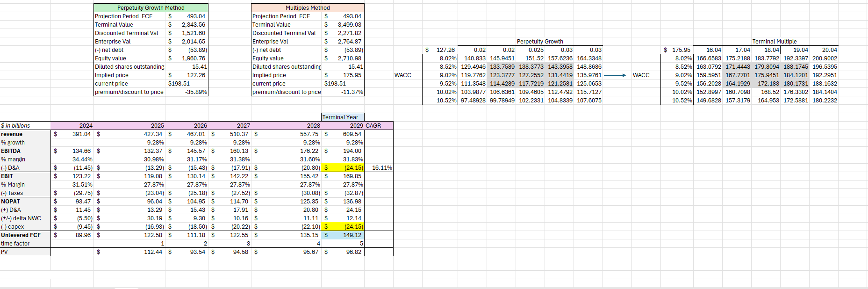Select the green Perpetuity Growth Method header
The height and width of the screenshot is (289, 868).
(151, 8)
